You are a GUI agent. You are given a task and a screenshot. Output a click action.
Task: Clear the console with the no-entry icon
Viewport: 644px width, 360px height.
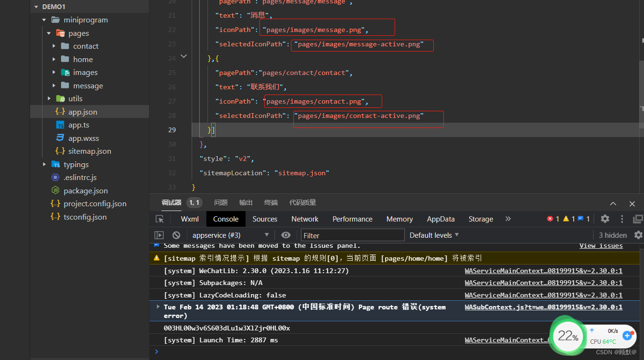[x=176, y=234]
